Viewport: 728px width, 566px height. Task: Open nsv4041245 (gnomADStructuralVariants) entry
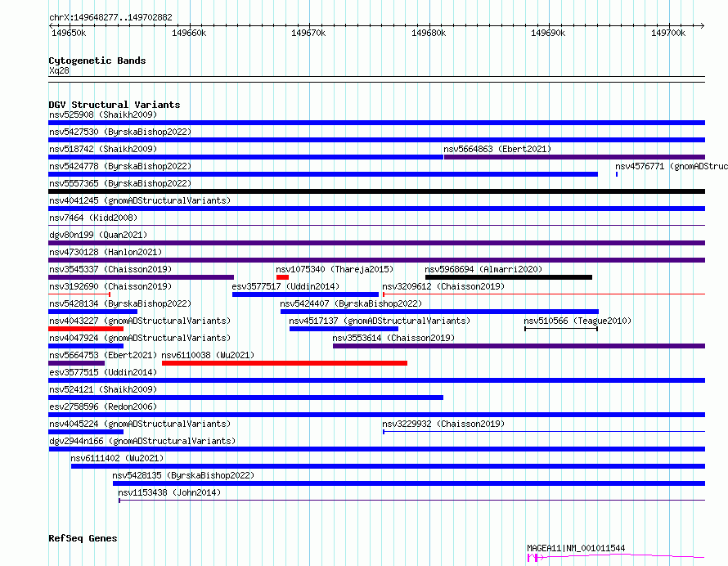tap(140, 200)
